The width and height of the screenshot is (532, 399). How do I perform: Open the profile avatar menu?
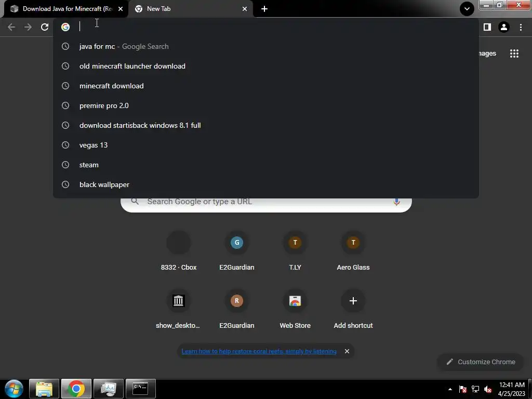504,27
